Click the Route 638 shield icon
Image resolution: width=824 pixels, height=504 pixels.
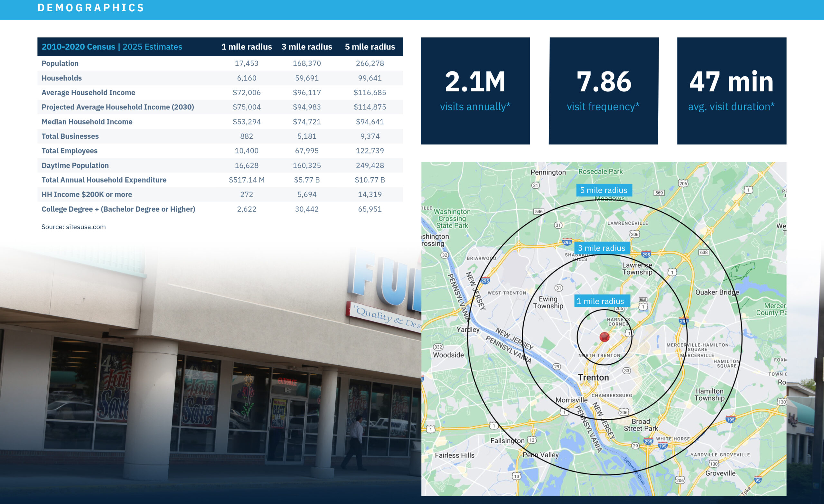(704, 253)
